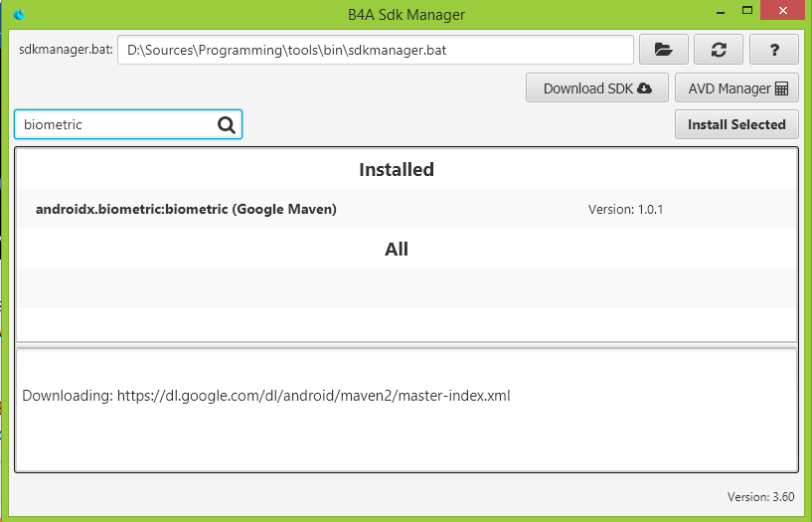The width and height of the screenshot is (812, 522).
Task: Click Install Selected button
Action: [736, 124]
